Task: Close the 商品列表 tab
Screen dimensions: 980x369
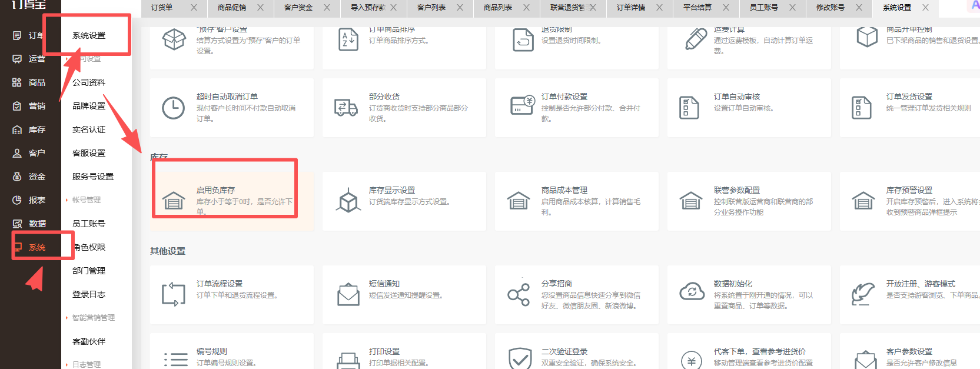Action: pyautogui.click(x=527, y=8)
